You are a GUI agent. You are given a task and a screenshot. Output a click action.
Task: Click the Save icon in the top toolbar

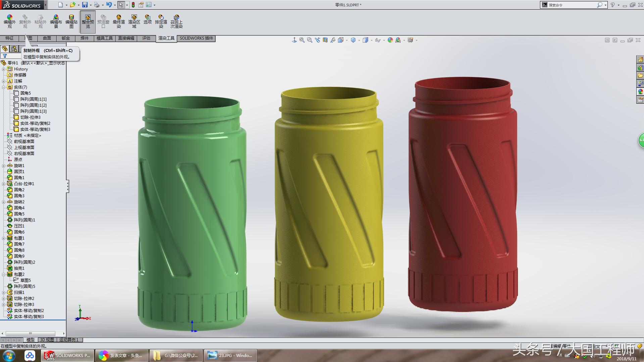point(85,4)
